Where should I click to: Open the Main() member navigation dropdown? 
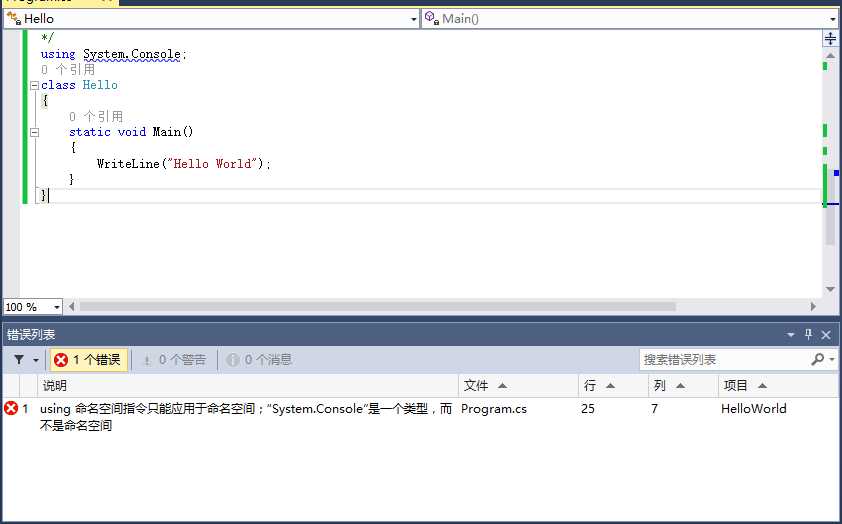(x=833, y=19)
